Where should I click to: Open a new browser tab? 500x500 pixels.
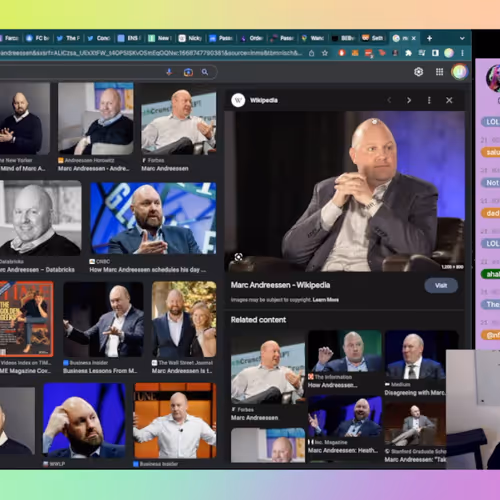point(429,38)
